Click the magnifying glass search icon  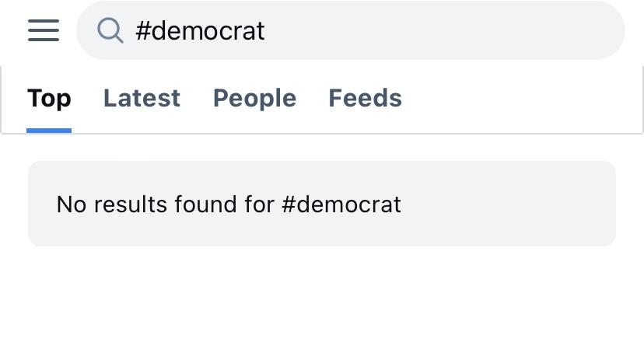[110, 30]
